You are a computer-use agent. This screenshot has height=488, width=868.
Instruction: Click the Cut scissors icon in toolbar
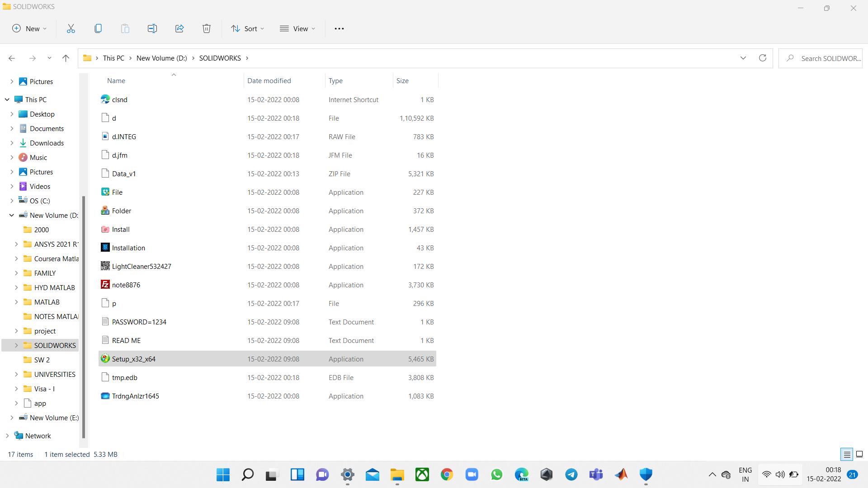(71, 28)
